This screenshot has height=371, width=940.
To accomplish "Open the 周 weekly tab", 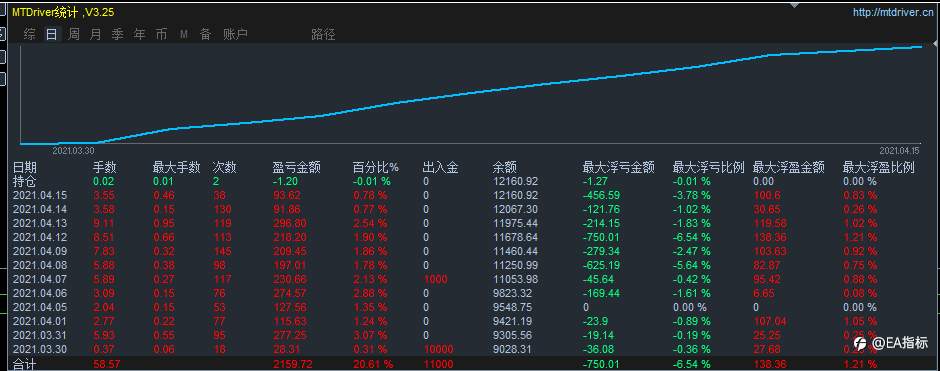I will click(74, 34).
